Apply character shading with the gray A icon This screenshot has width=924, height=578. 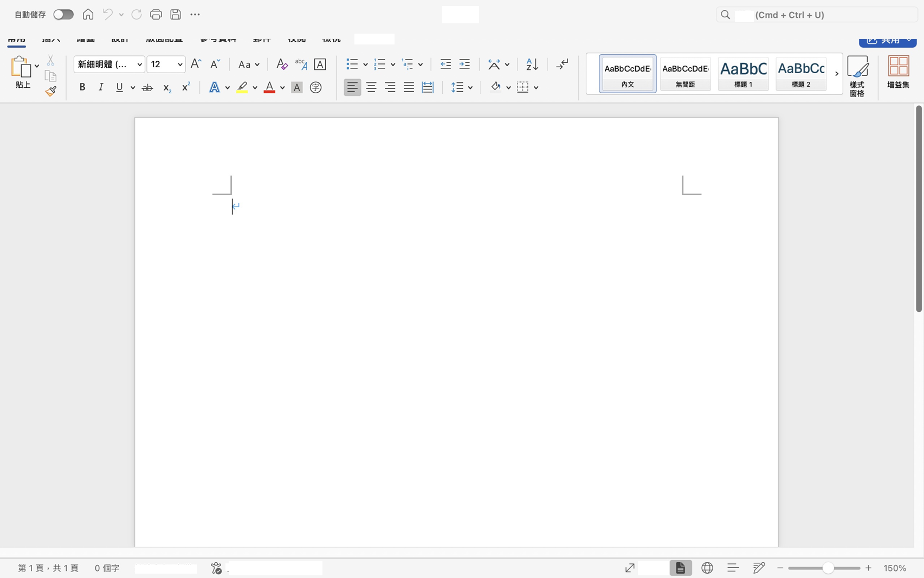pyautogui.click(x=296, y=87)
